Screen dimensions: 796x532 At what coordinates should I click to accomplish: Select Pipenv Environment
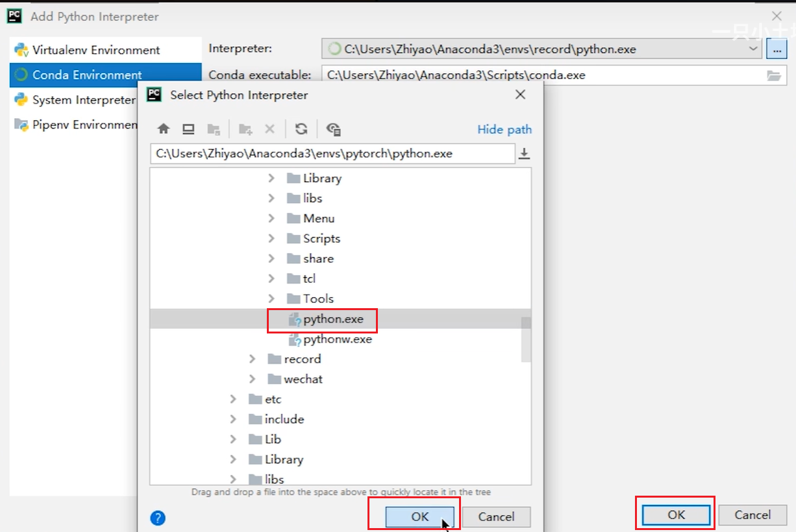coord(74,125)
